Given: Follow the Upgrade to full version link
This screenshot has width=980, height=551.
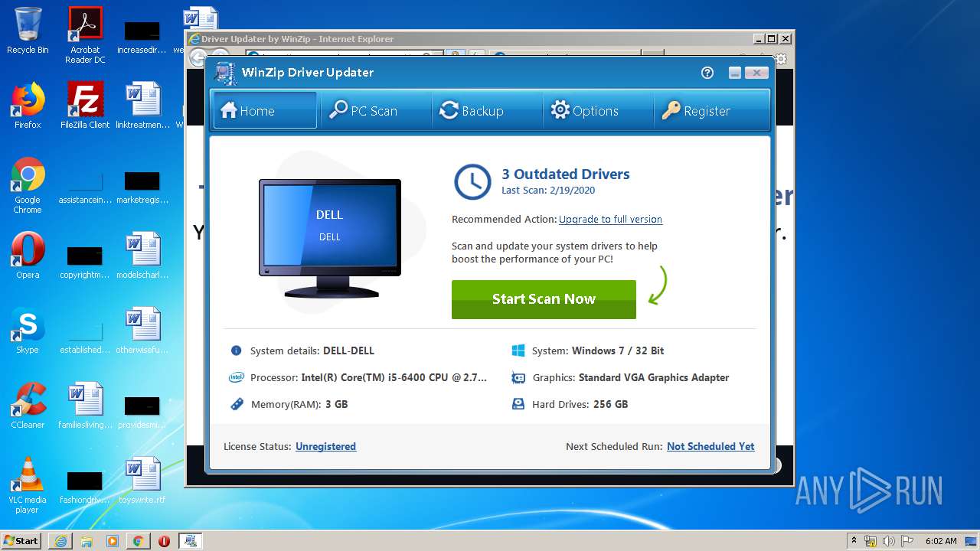Looking at the screenshot, I should point(610,220).
